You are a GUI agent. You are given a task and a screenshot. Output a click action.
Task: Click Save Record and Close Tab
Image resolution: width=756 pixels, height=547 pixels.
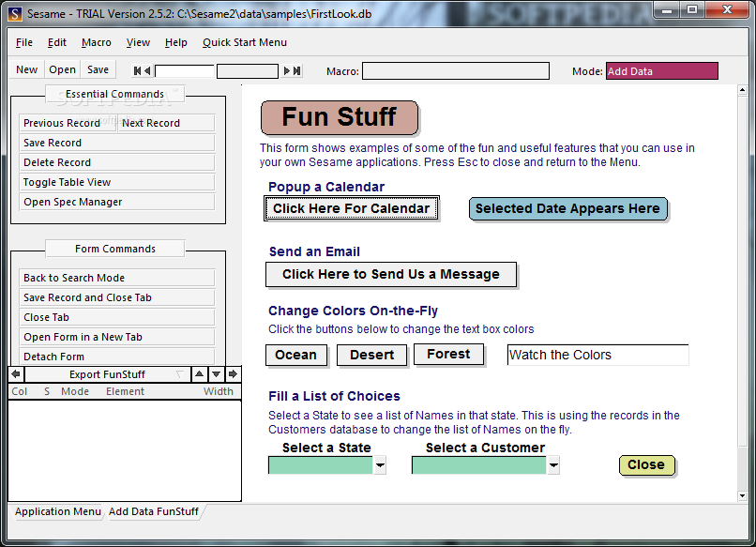point(117,297)
